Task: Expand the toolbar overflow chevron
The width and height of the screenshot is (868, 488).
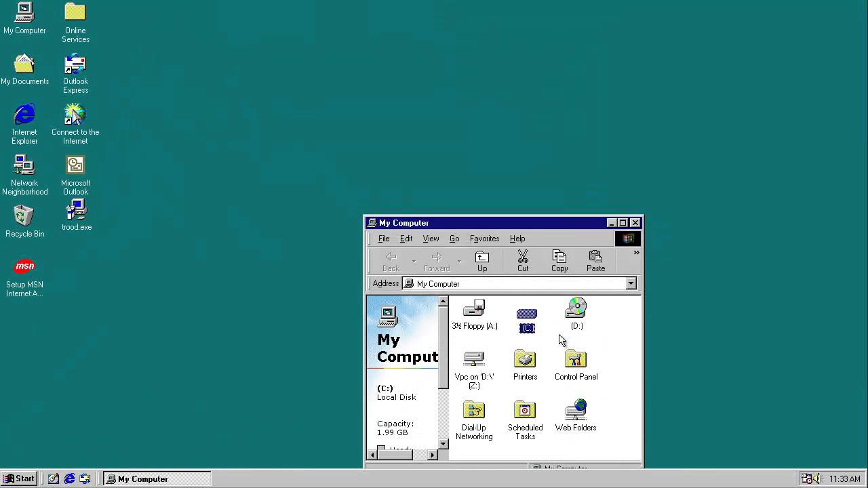Action: pos(636,253)
